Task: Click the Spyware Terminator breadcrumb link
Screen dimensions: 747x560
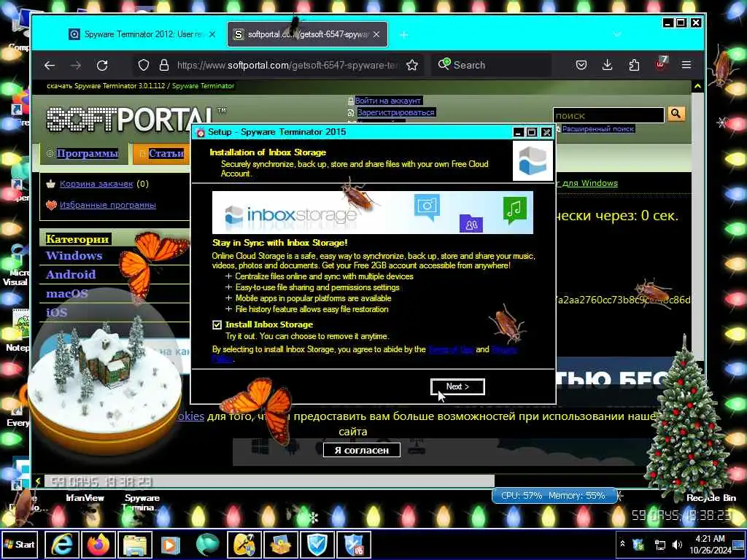Action: coord(203,86)
